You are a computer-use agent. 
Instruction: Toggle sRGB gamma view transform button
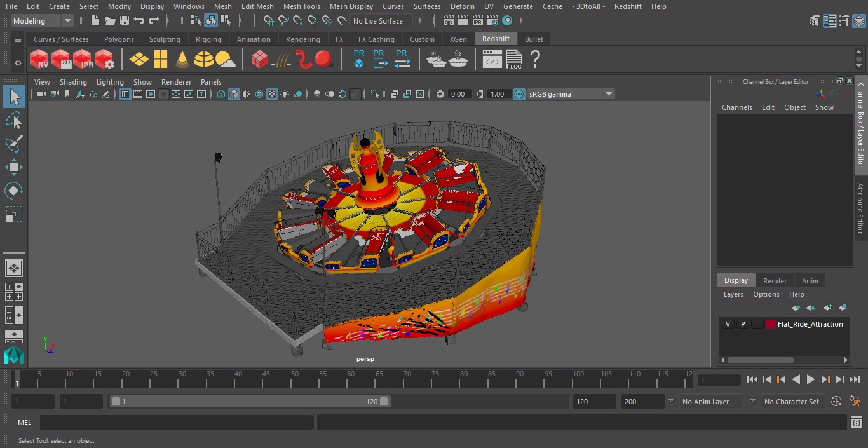click(519, 94)
